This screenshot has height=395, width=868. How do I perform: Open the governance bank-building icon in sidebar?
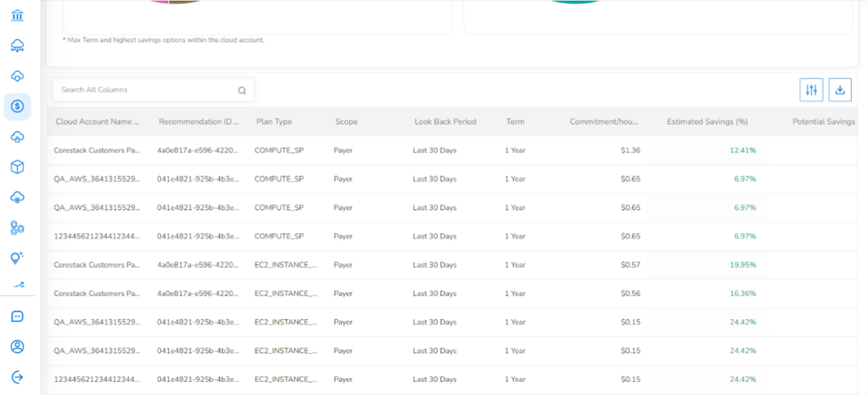[17, 15]
